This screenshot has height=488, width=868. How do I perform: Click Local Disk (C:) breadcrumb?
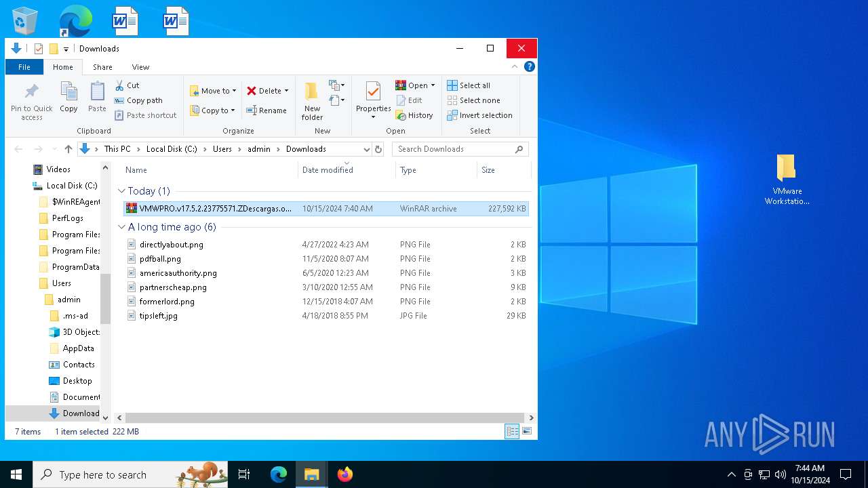pos(172,149)
